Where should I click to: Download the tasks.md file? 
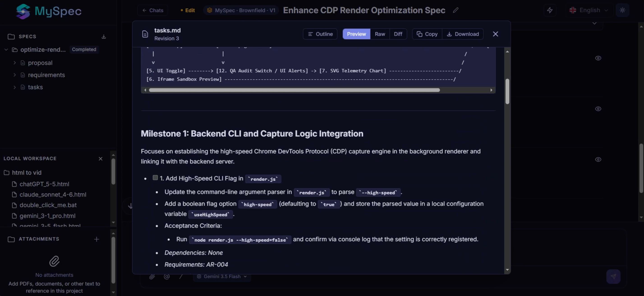pos(463,34)
